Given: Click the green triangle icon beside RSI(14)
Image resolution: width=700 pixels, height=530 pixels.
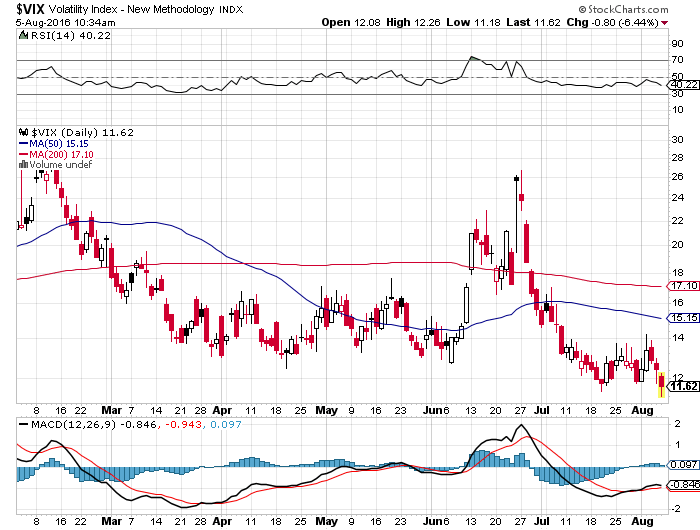Looking at the screenshot, I should coord(23,35).
